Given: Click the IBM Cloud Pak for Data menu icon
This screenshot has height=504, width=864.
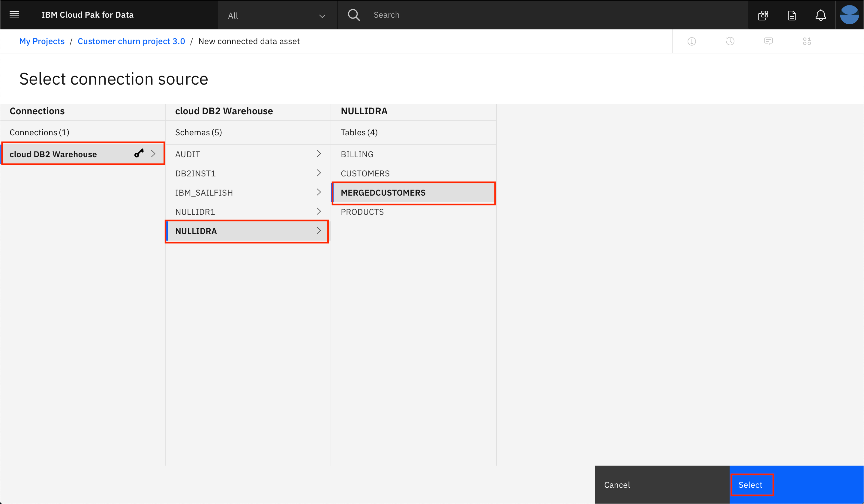Looking at the screenshot, I should 14,15.
